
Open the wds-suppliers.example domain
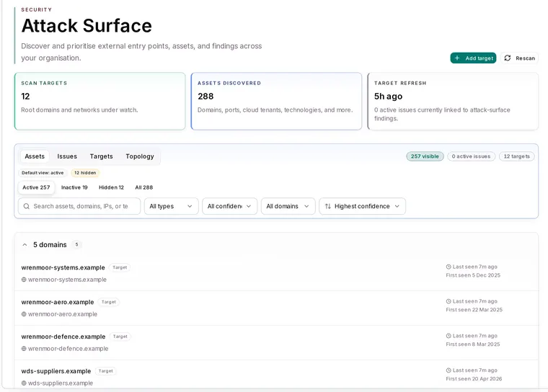(x=56, y=371)
